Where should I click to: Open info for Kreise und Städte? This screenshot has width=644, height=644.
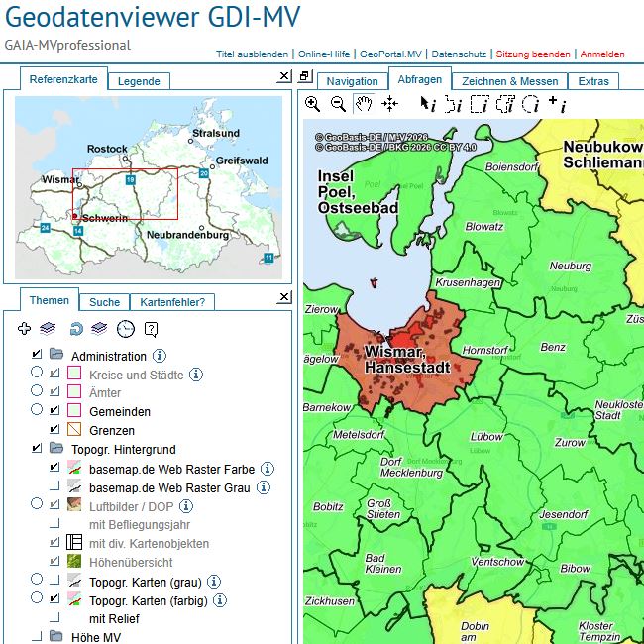click(x=196, y=375)
